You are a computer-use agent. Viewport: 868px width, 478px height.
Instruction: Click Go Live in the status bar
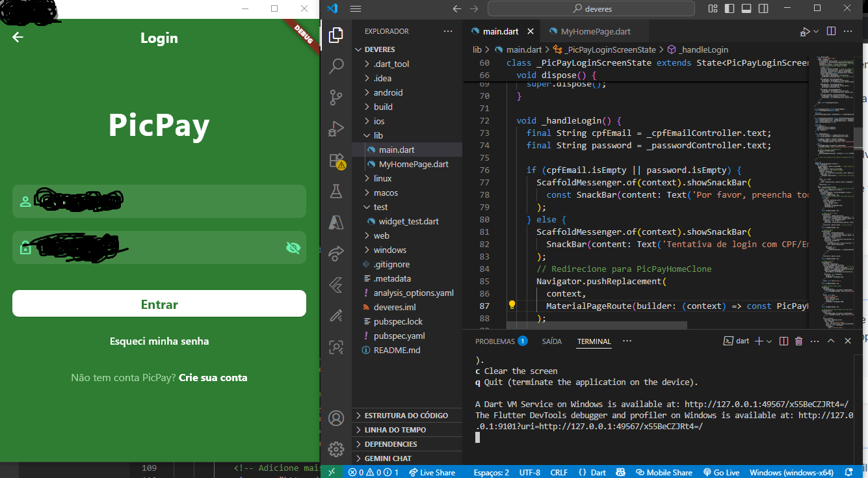tap(721, 472)
